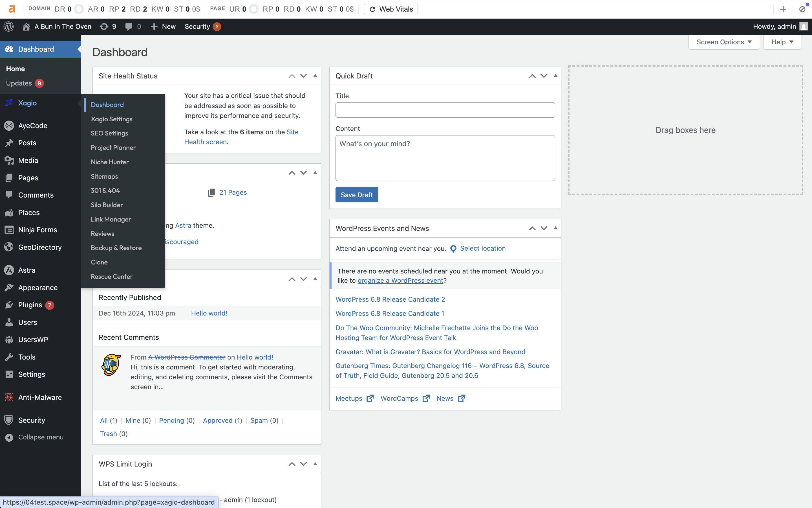
Task: Click the Ninja Forms sidebar icon
Action: (9, 230)
